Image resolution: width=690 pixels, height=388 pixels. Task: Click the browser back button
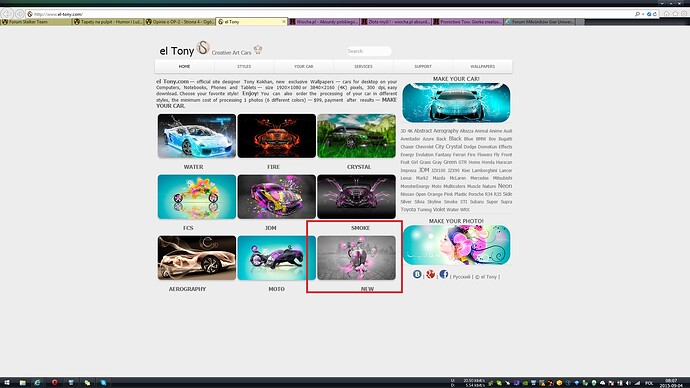coord(7,14)
